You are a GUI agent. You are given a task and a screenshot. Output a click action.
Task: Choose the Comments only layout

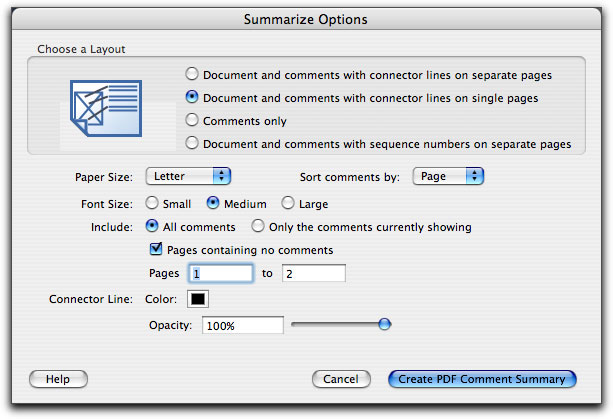tap(193, 121)
